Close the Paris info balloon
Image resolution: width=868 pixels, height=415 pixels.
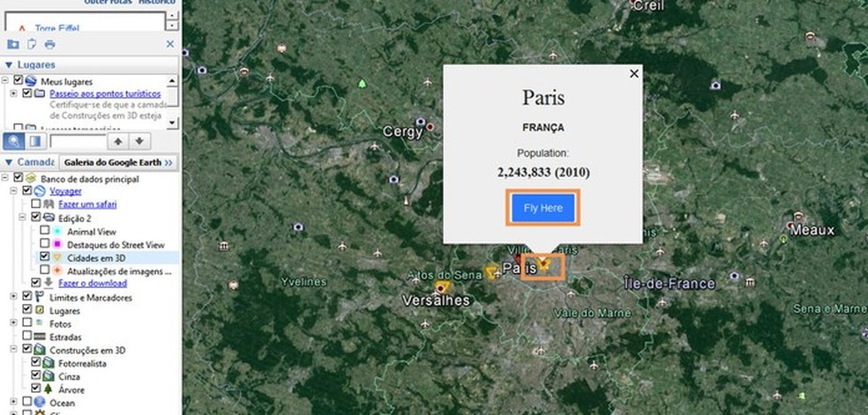tap(634, 73)
